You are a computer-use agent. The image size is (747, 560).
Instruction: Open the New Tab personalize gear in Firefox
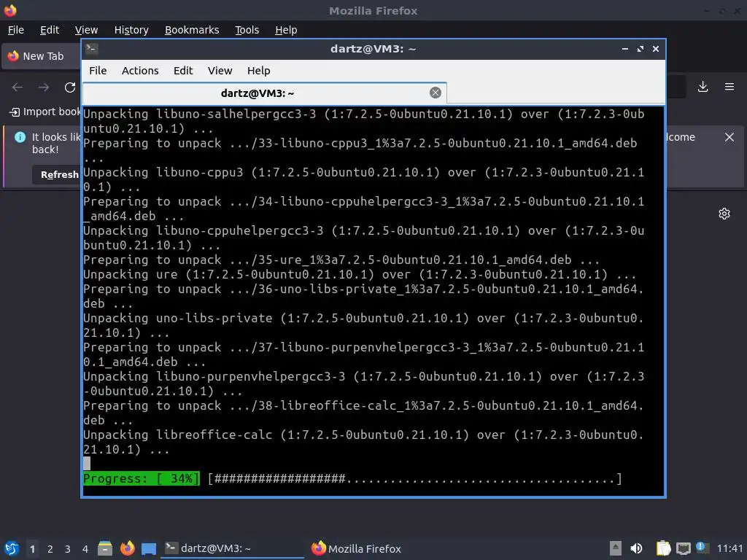pos(724,214)
